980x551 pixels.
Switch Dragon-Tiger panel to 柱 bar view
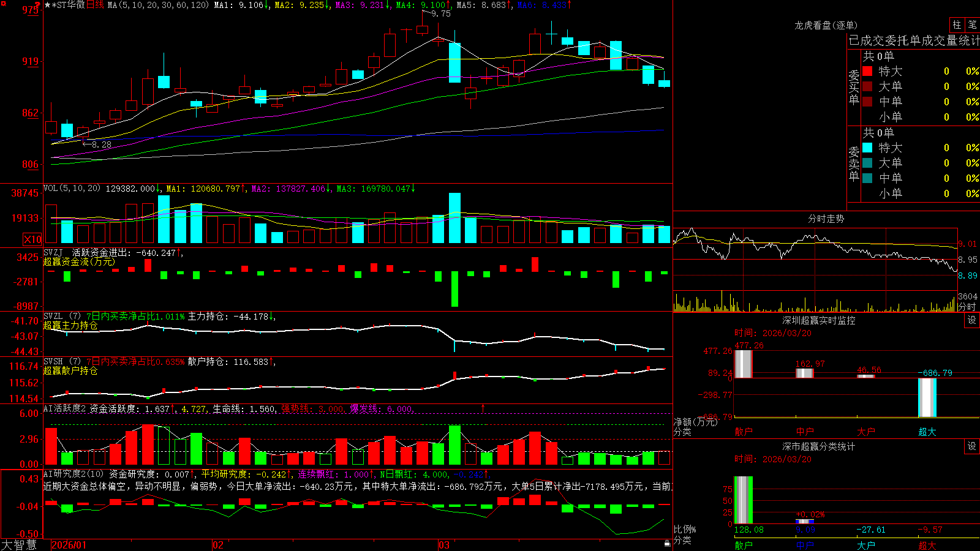coord(957,25)
